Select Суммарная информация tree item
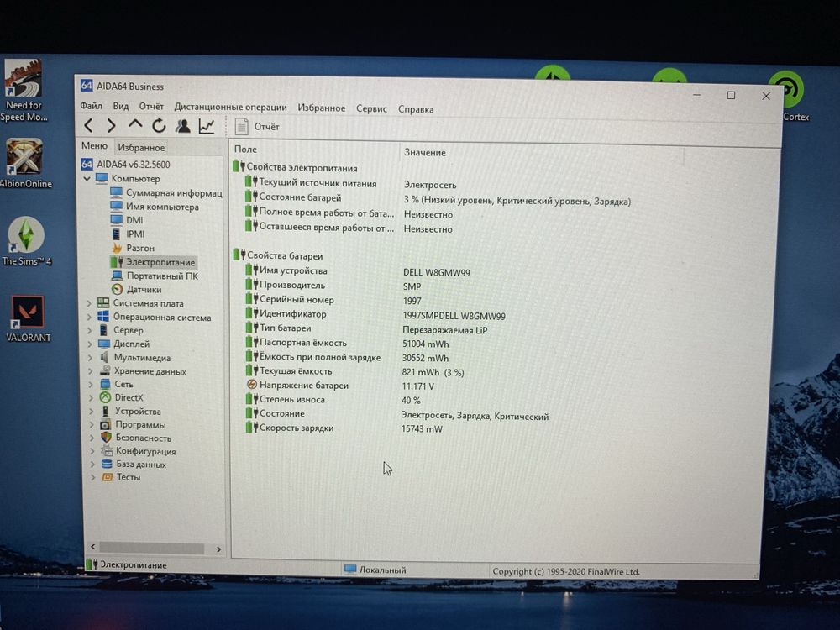 (166, 192)
